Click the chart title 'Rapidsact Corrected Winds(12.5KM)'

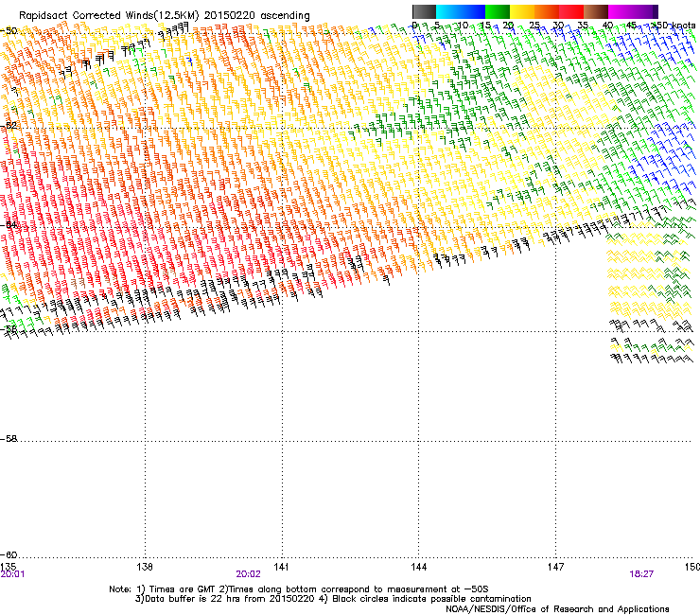(x=109, y=15)
